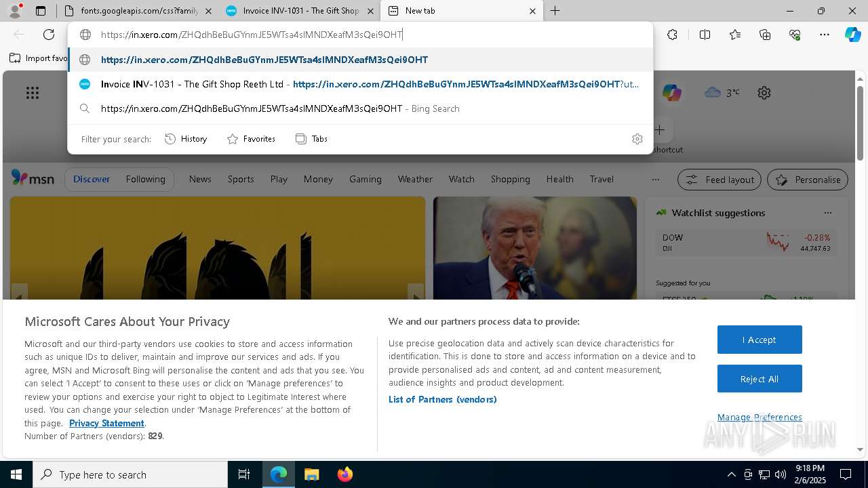Image resolution: width=868 pixels, height=488 pixels.
Task: Close the New tab tab
Action: [532, 11]
